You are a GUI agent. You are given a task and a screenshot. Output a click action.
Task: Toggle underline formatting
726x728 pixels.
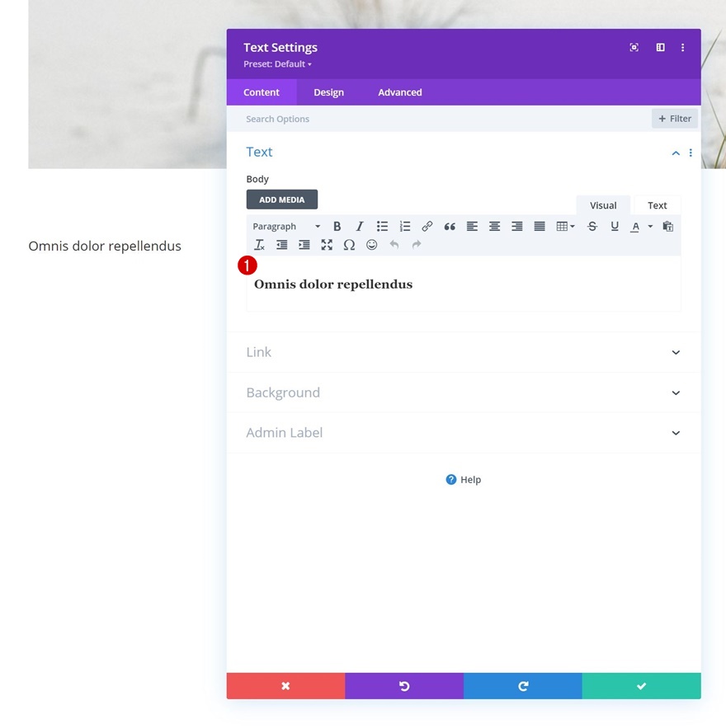pos(615,227)
